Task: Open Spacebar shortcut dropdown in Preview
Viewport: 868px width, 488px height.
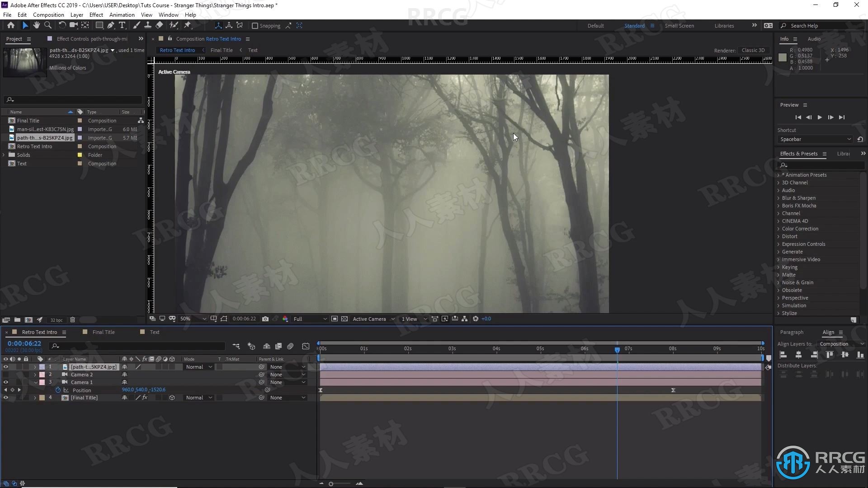Action: click(x=815, y=139)
